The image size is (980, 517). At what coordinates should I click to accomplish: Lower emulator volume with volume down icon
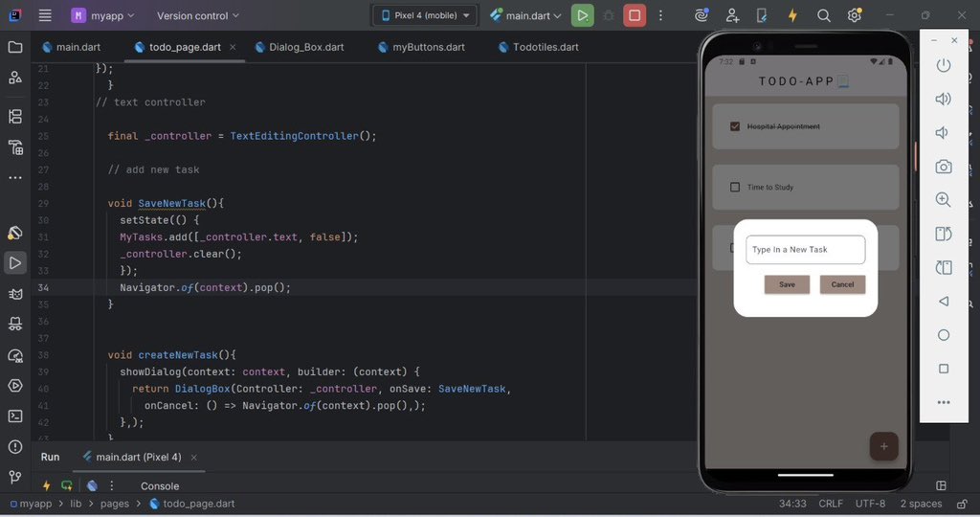point(942,132)
